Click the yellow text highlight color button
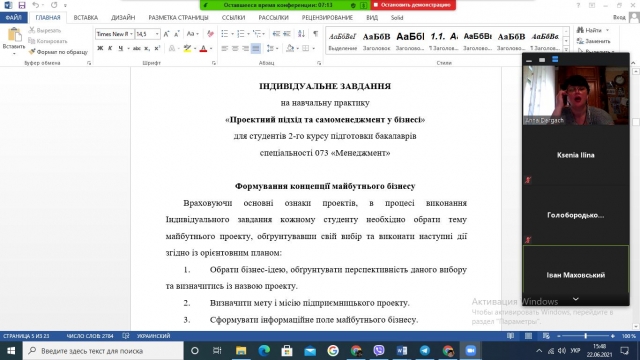This screenshot has width=640, height=360. pyautogui.click(x=187, y=49)
